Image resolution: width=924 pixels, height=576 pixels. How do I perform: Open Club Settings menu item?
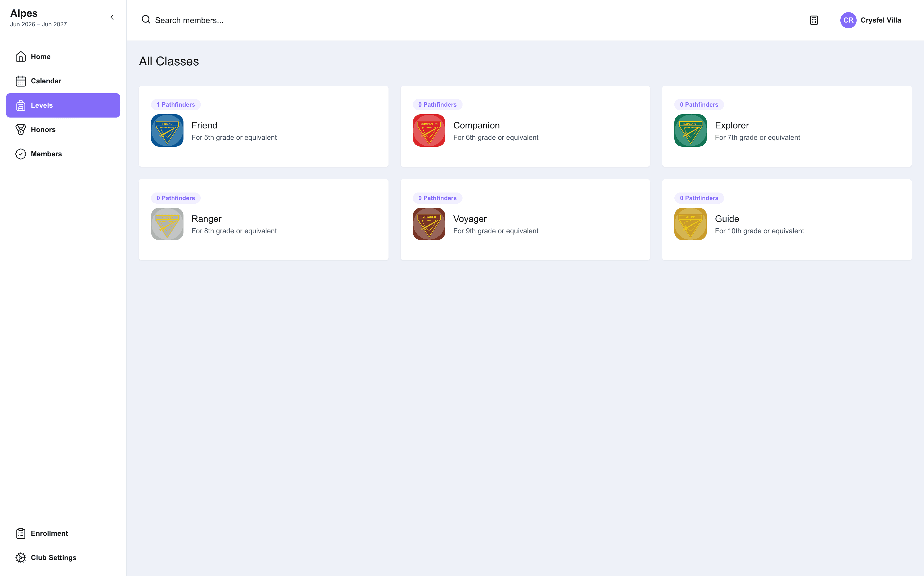tap(63, 558)
